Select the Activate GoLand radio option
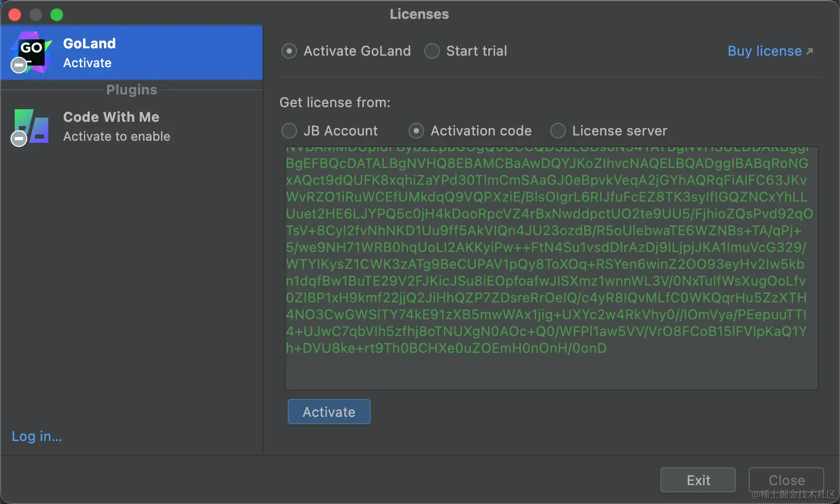This screenshot has height=504, width=840. coord(289,51)
